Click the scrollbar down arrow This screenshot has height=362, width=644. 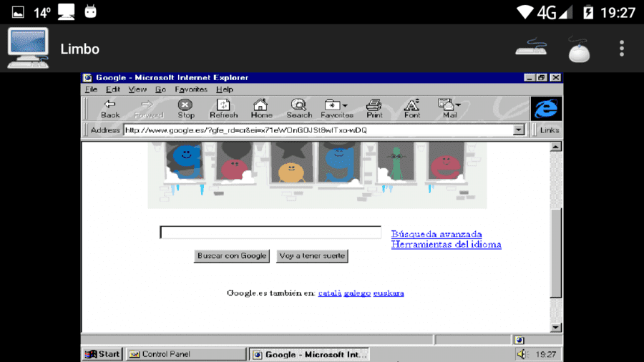[x=556, y=327]
